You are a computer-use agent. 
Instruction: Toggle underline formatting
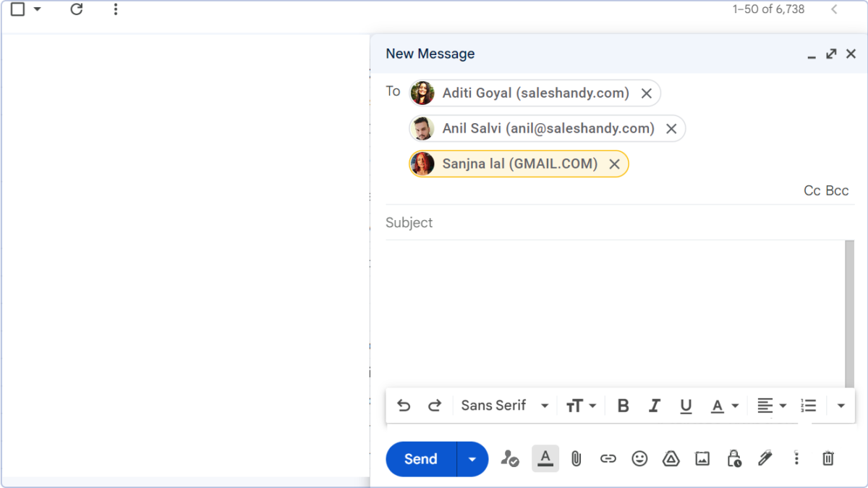pyautogui.click(x=686, y=405)
